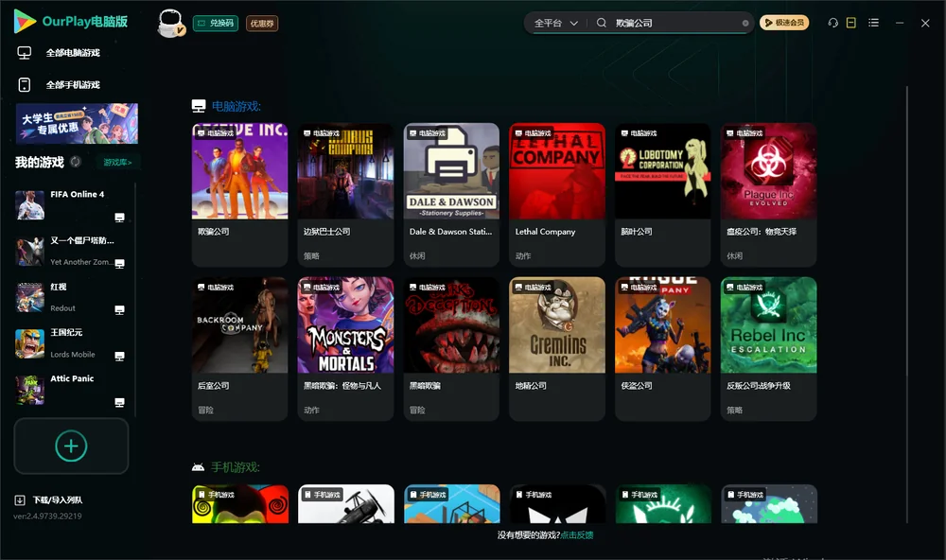Open the 黑暗欺骗:怪物与凡人 Monsters & Mortals card
This screenshot has width=946, height=560.
tap(345, 349)
